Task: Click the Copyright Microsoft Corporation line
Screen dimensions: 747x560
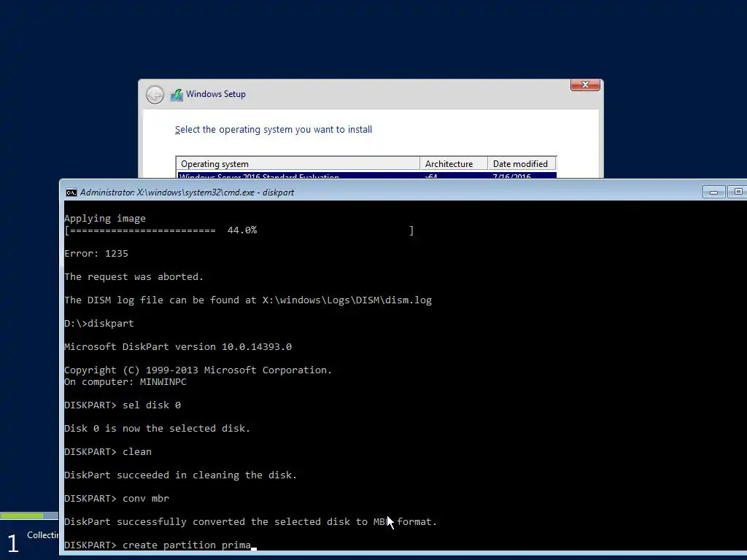Action: 198,370
